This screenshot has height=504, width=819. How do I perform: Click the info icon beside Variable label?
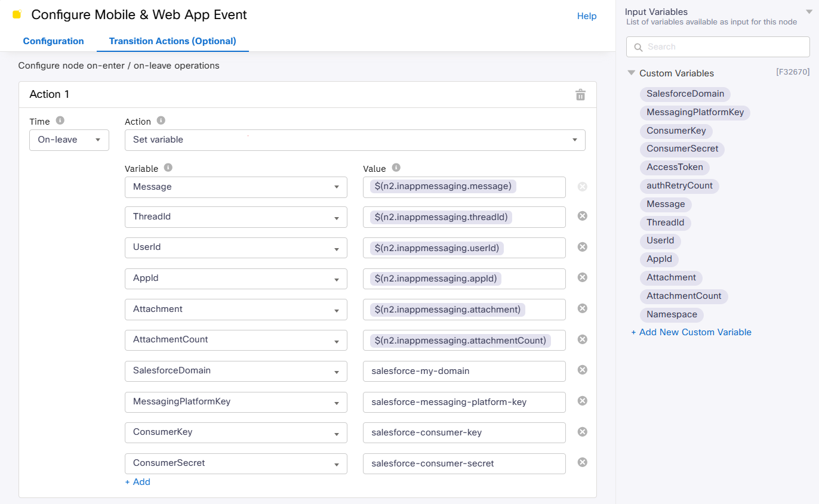(x=168, y=168)
